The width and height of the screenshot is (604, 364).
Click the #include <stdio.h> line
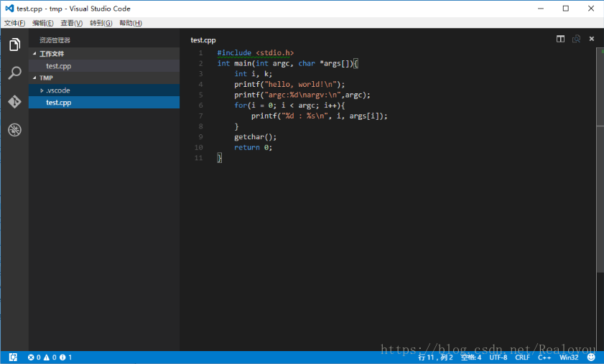(256, 53)
